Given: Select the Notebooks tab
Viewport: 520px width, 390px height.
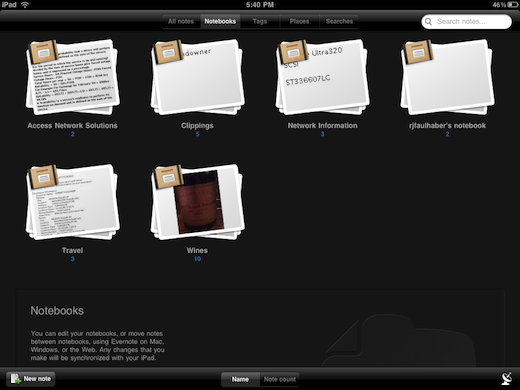Looking at the screenshot, I should pos(220,21).
